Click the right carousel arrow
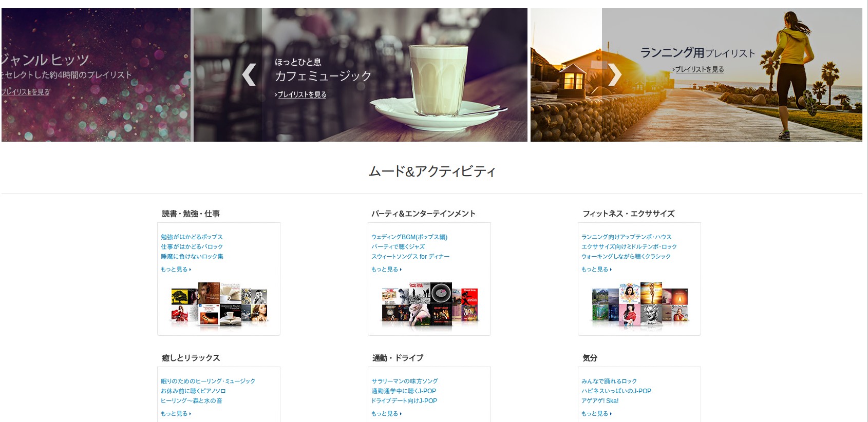868x422 pixels. 615,74
